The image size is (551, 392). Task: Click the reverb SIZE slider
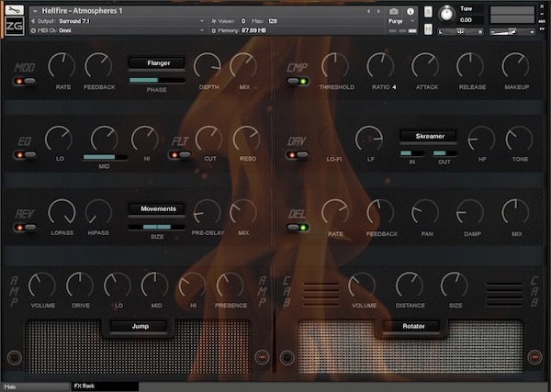[x=157, y=227]
